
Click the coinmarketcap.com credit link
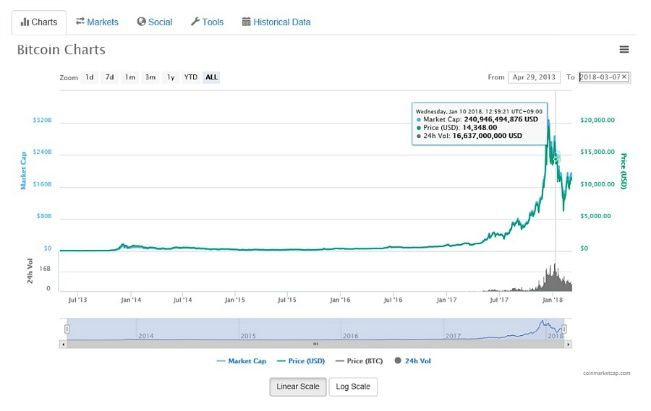point(607,373)
